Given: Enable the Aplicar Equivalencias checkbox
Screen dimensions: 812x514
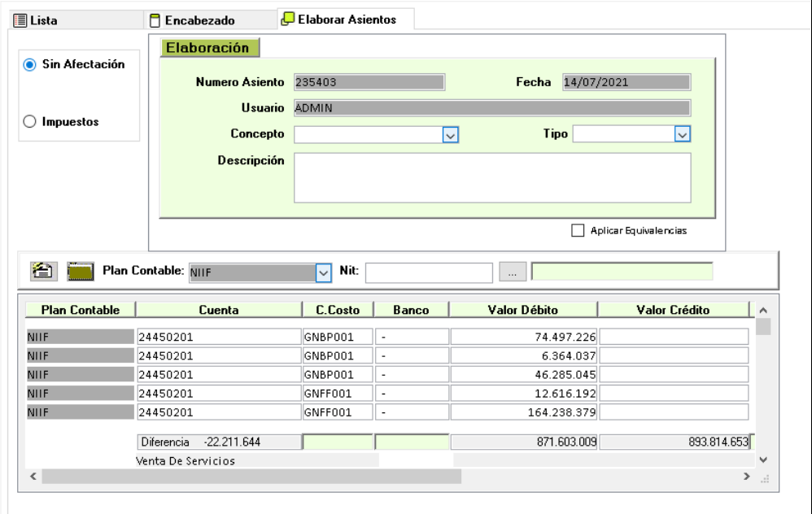Looking at the screenshot, I should coord(578,230).
